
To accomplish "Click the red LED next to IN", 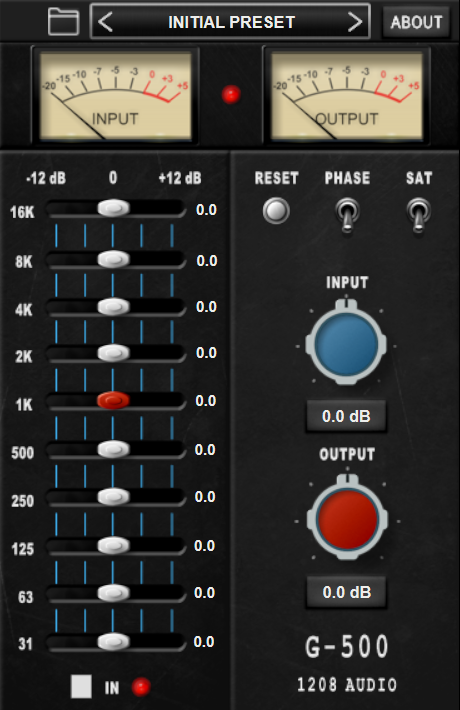I will [141, 687].
